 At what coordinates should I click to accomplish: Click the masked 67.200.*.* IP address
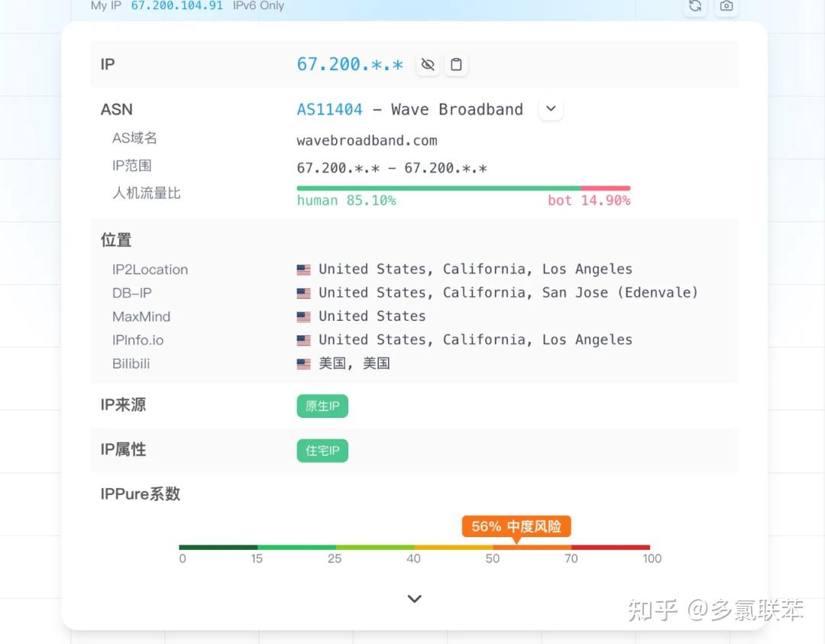point(350,65)
